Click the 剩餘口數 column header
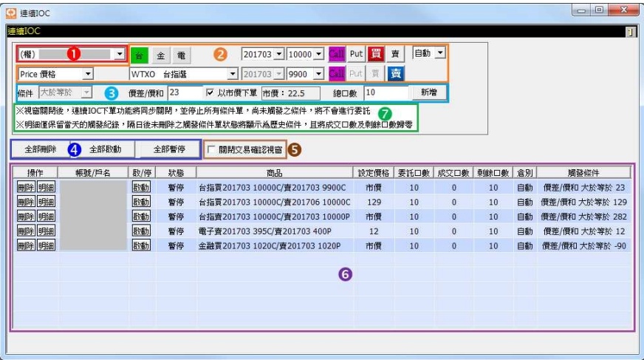Screen dimensions: 644x360 click(x=493, y=172)
